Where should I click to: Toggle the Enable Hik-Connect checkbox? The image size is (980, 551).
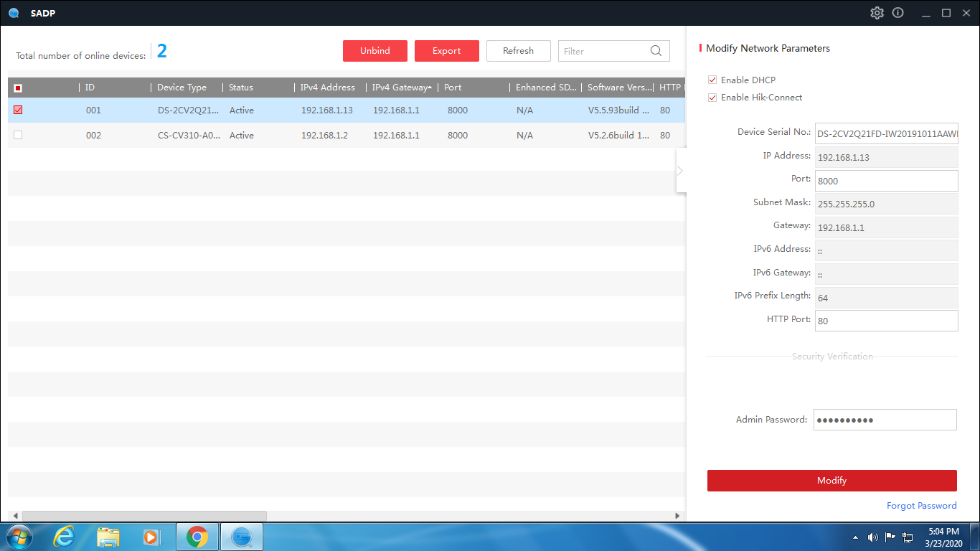coord(712,97)
